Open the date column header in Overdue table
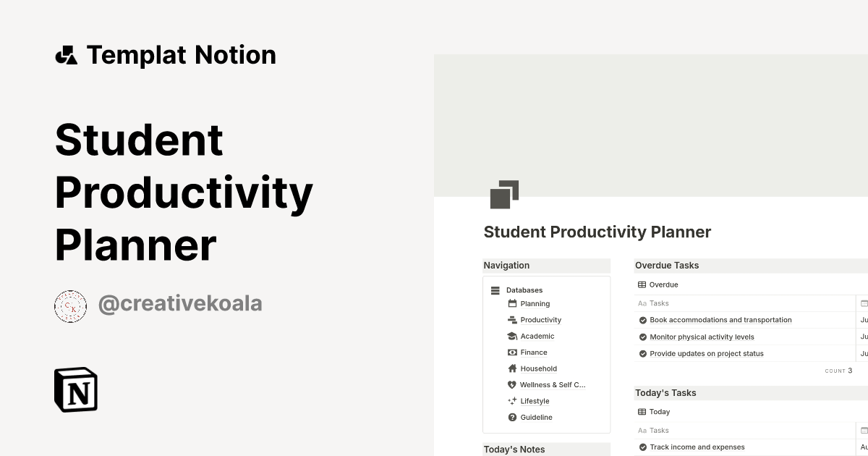The height and width of the screenshot is (456, 868). (864, 303)
